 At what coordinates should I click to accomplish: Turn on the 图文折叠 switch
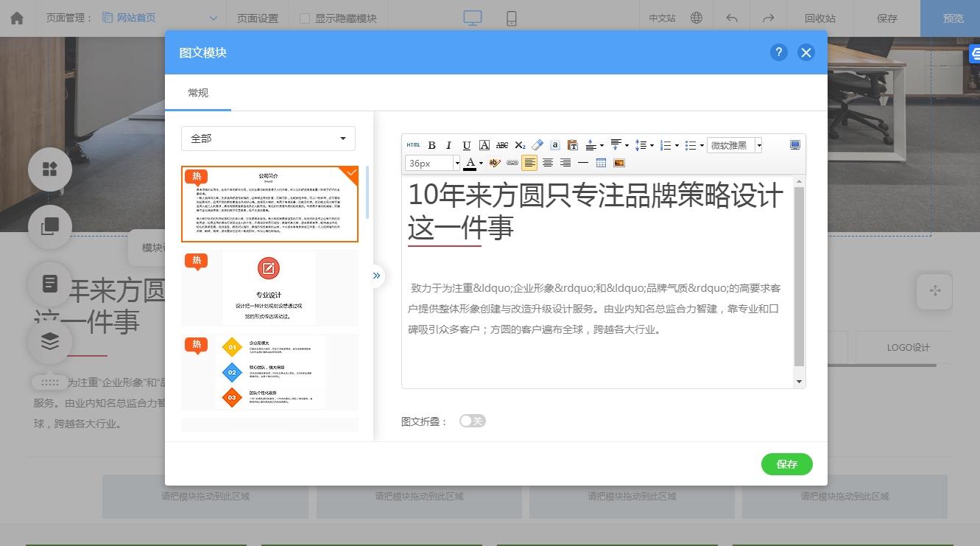tap(472, 420)
